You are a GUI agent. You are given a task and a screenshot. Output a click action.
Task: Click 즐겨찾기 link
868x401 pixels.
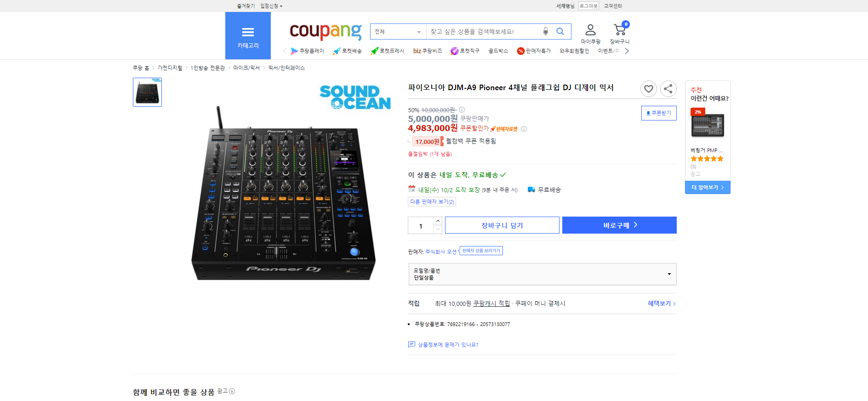coord(246,6)
